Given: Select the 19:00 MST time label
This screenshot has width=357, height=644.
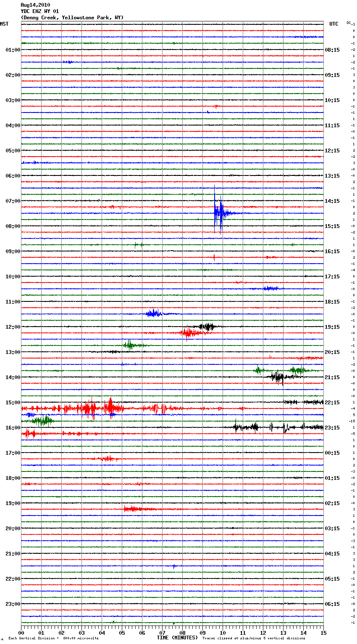Looking at the screenshot, I should (13, 503).
